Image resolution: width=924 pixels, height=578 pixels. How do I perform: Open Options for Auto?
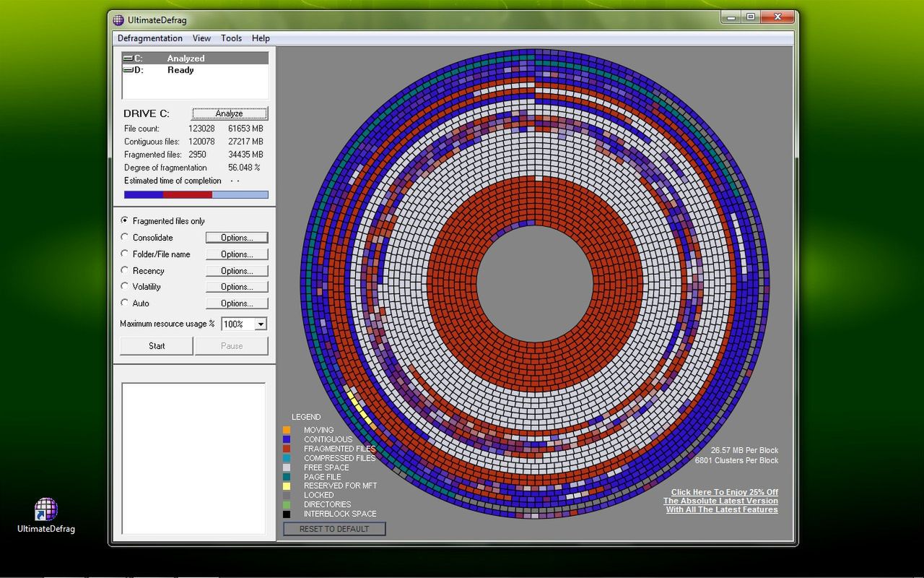(x=237, y=303)
